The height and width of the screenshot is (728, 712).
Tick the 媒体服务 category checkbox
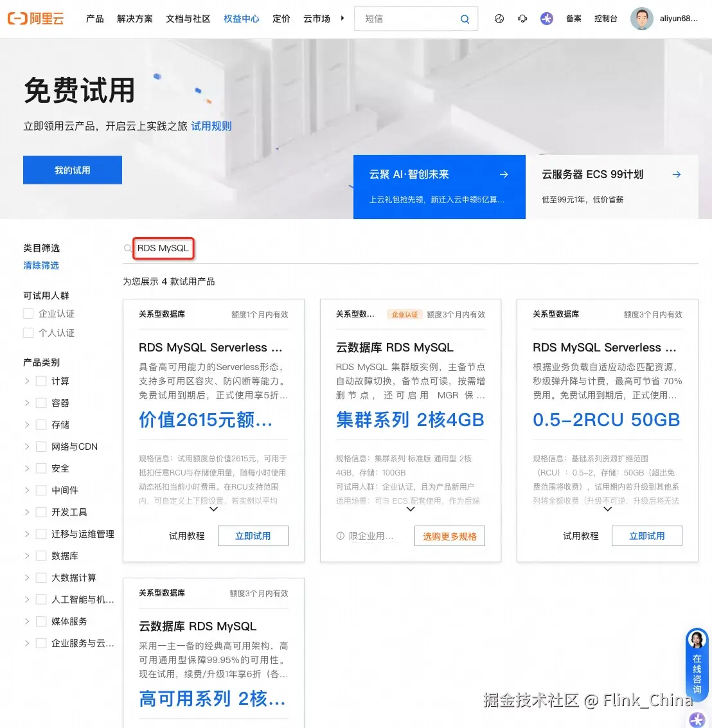[41, 621]
